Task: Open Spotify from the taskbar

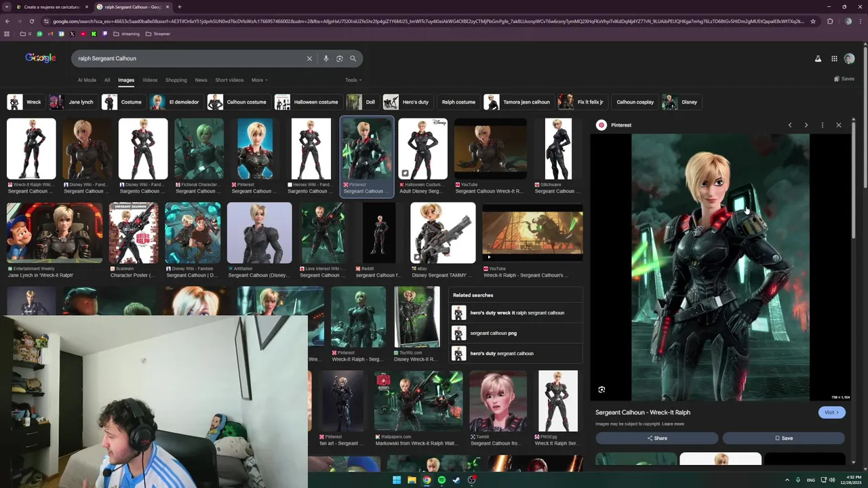Action: (441, 480)
